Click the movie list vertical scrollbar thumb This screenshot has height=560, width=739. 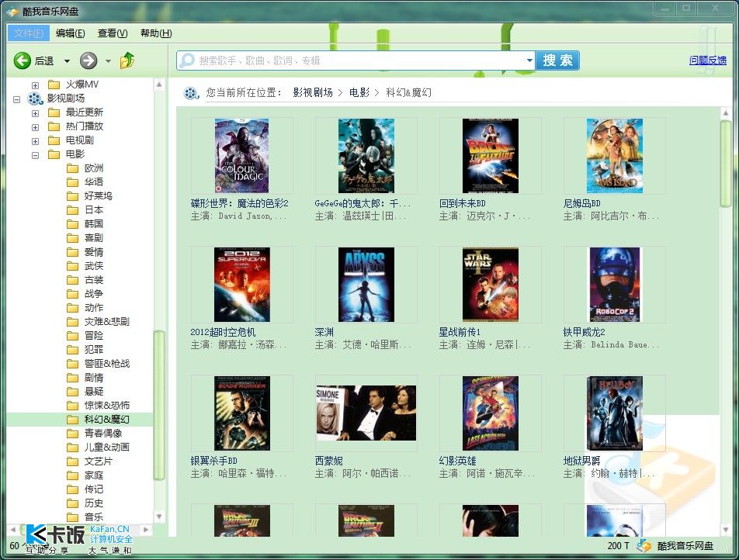(726, 164)
